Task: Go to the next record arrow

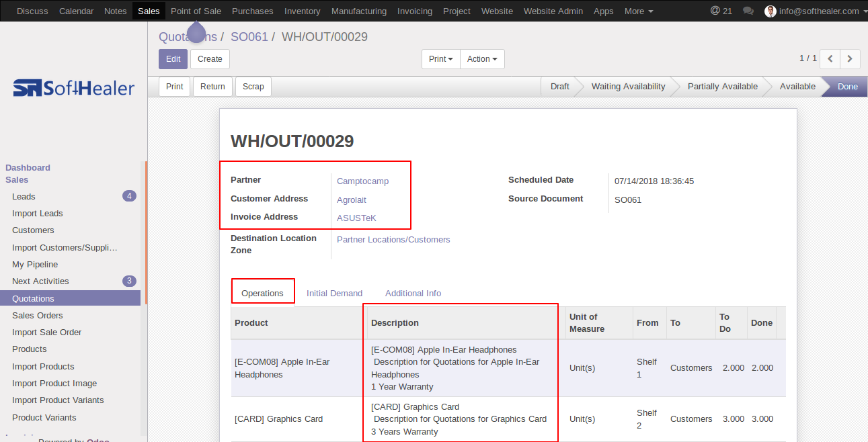Action: [850, 59]
